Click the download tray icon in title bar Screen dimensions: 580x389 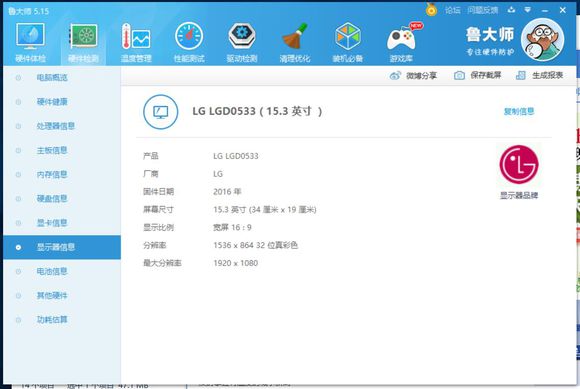click(512, 10)
